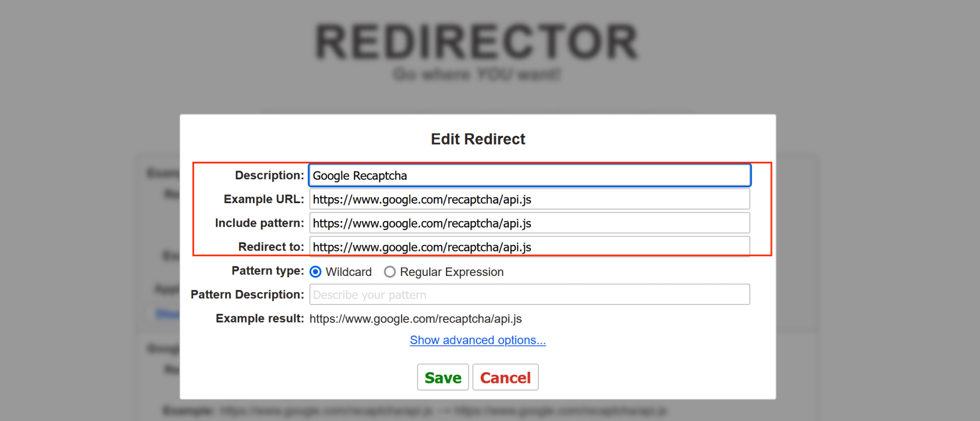980x421 pixels.
Task: Click the Redirect to: label
Action: click(271, 247)
